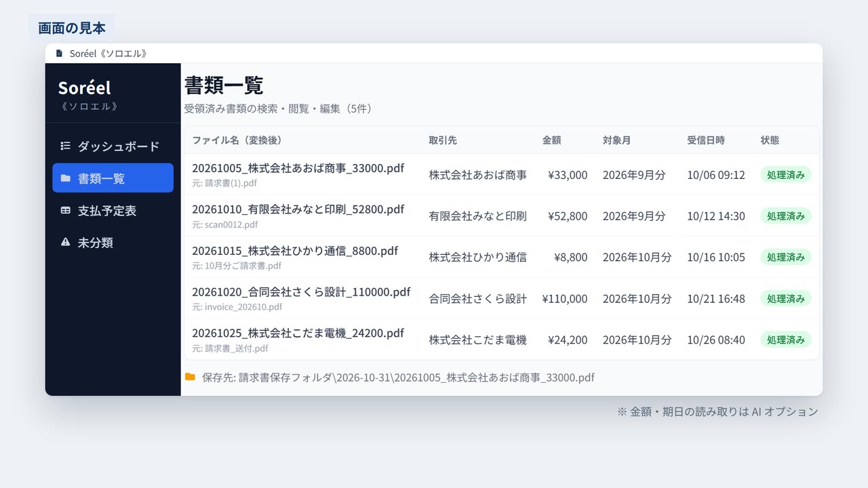Viewport: 868px width, 488px height.
Task: Click the Soréel logo in the sidebar
Action: tap(84, 87)
